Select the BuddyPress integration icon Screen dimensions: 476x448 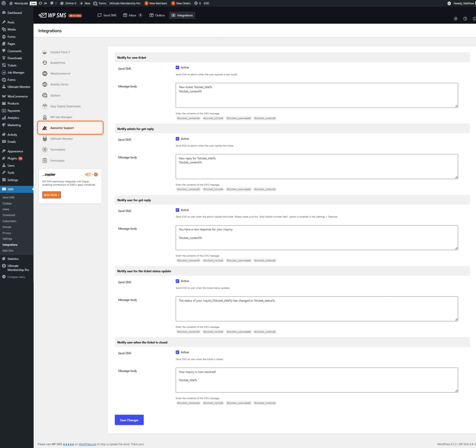tap(45, 63)
